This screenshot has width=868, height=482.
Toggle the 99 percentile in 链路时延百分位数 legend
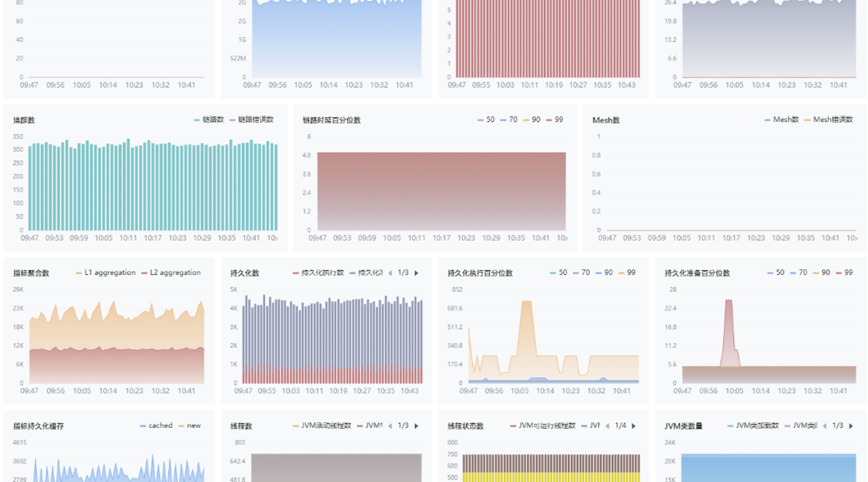pyautogui.click(x=555, y=120)
